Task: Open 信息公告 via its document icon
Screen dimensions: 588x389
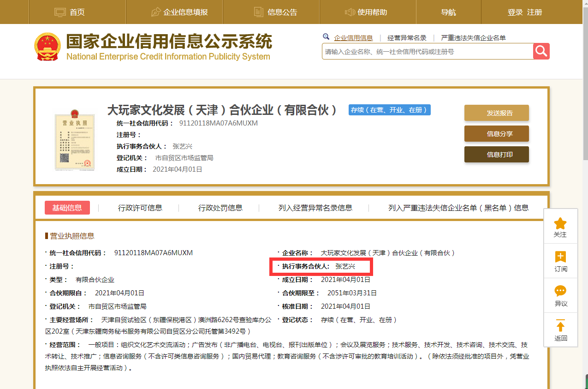Action: [258, 12]
